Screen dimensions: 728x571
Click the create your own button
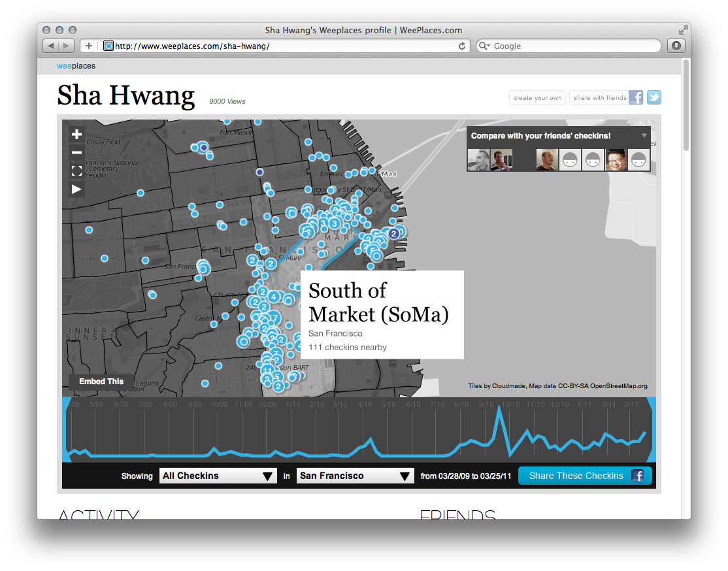[x=537, y=97]
